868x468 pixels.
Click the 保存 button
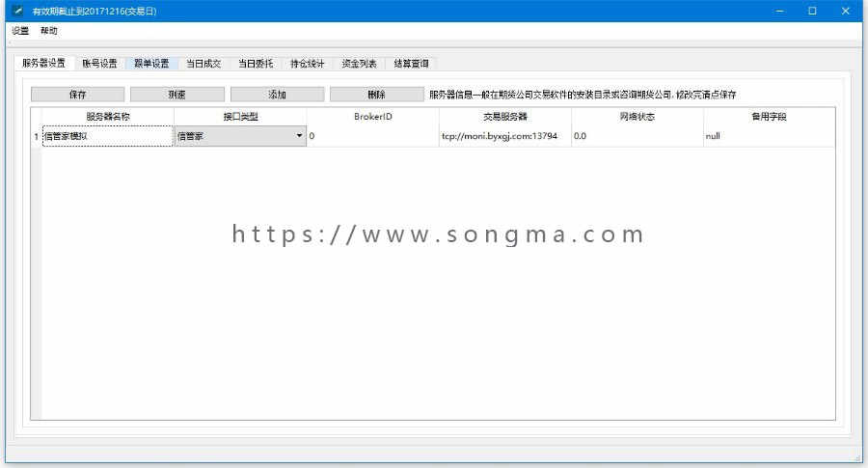tap(77, 95)
